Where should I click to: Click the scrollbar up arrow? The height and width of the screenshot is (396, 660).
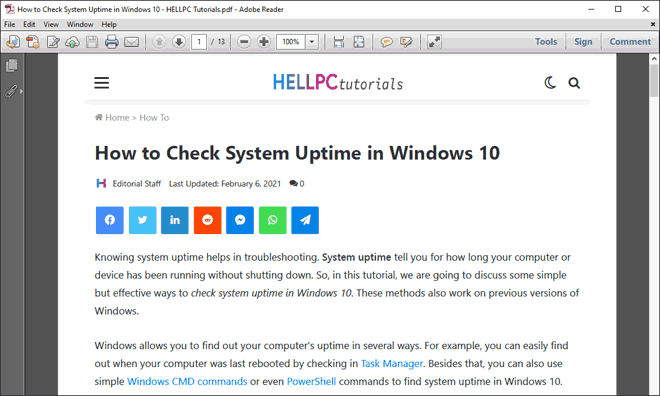tap(654, 59)
